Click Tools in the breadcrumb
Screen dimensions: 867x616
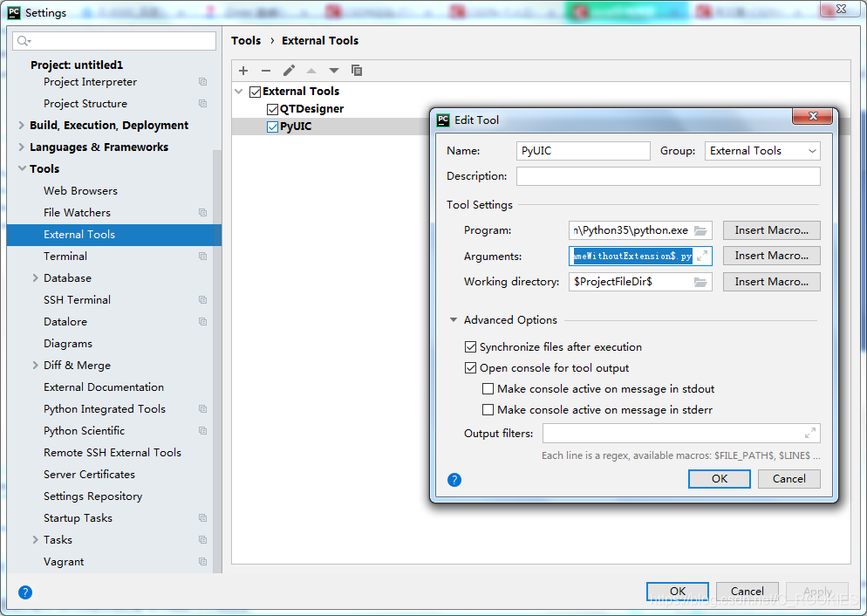(x=246, y=40)
